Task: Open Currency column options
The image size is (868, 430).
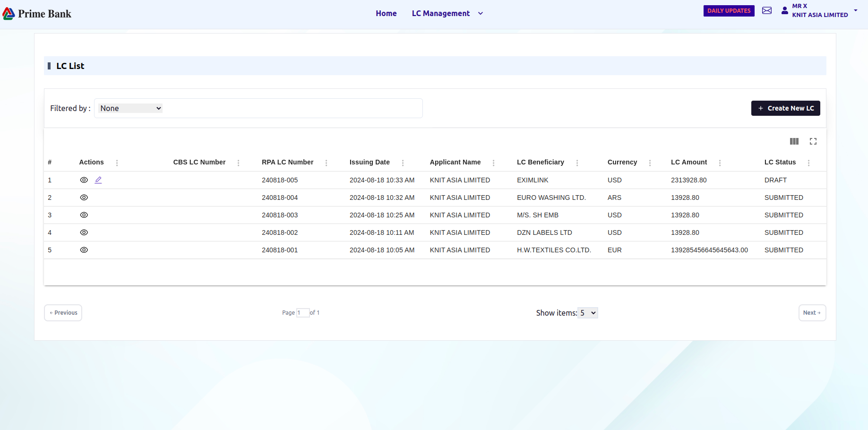Action: (x=650, y=163)
